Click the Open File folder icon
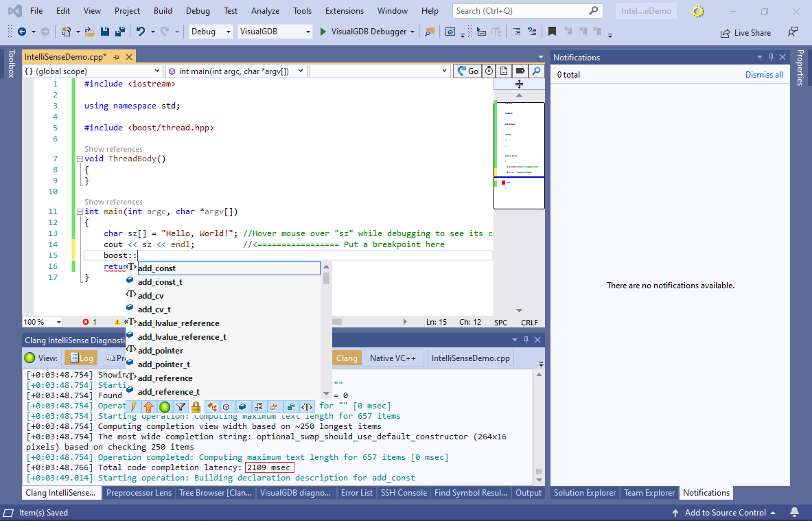This screenshot has width=812, height=521. coord(90,32)
